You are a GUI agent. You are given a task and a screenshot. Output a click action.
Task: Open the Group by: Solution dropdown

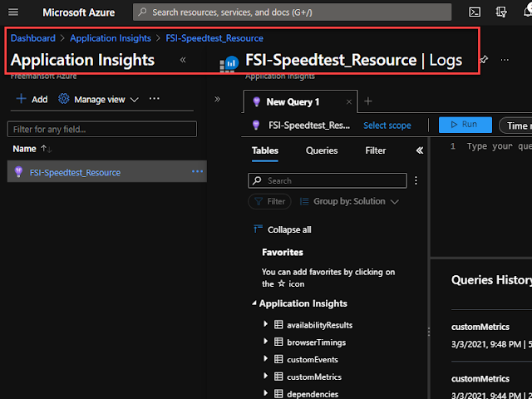point(349,201)
